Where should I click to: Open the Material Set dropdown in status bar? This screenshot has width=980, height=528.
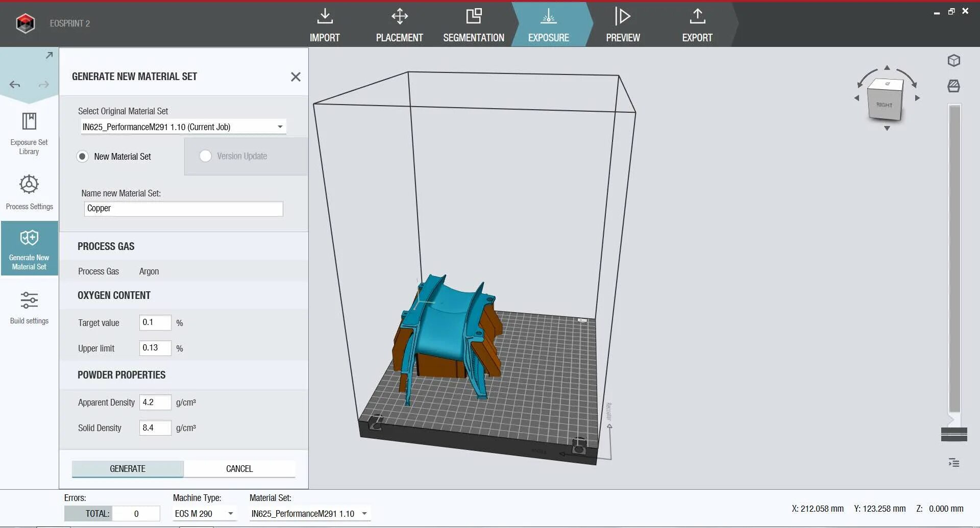pyautogui.click(x=310, y=514)
